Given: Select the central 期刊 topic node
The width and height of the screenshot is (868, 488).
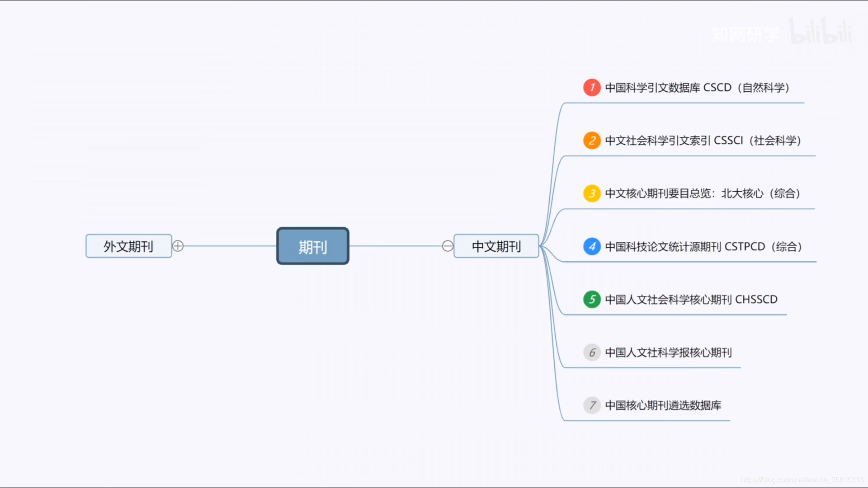Looking at the screenshot, I should tap(313, 246).
